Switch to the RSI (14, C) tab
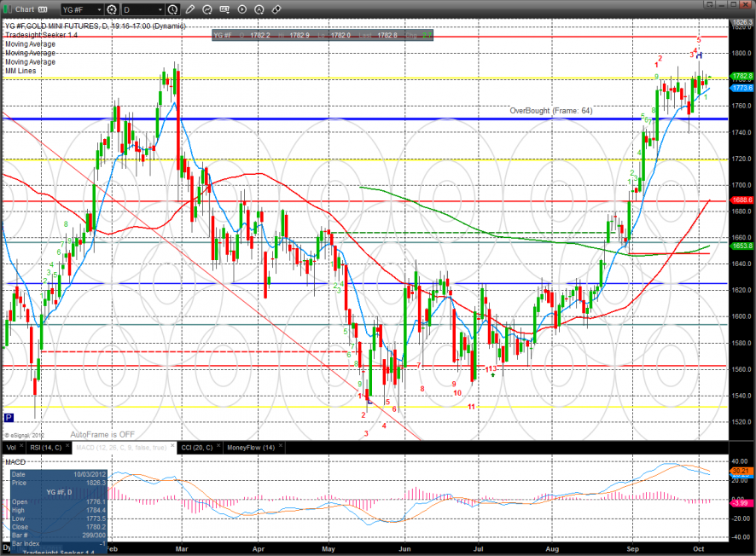This screenshot has width=756, height=556. click(x=46, y=447)
